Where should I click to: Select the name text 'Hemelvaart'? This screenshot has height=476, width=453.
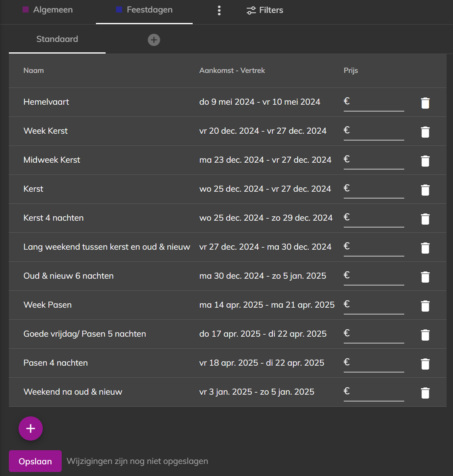click(46, 102)
